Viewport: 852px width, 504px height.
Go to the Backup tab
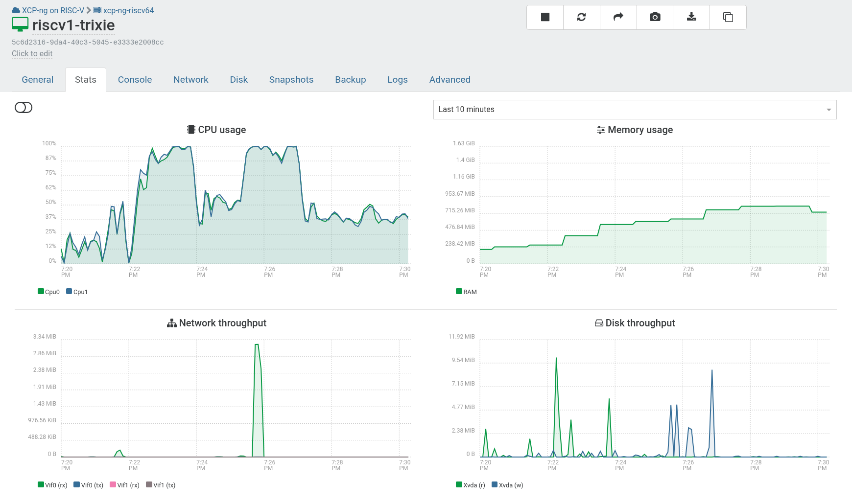pyautogui.click(x=351, y=80)
